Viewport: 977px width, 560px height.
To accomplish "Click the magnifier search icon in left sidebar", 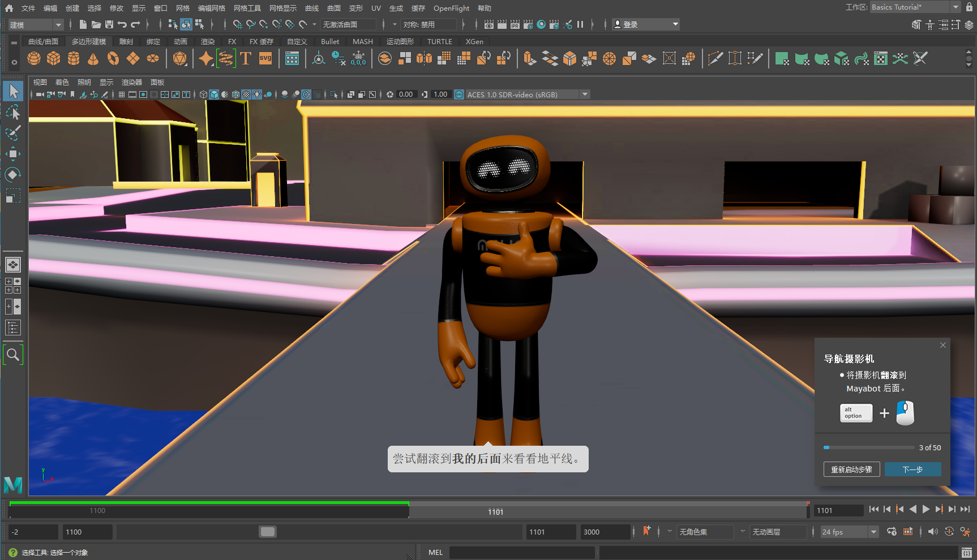I will (x=12, y=355).
